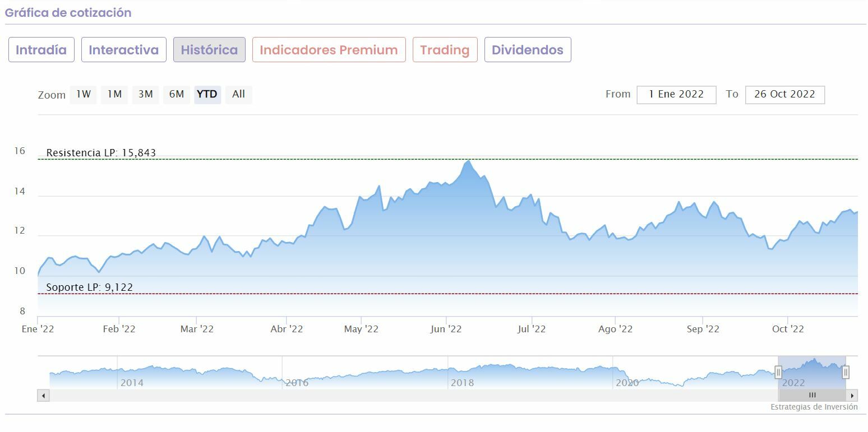The image size is (868, 432).
Task: Open the Indicadores Premium tab
Action: [329, 50]
